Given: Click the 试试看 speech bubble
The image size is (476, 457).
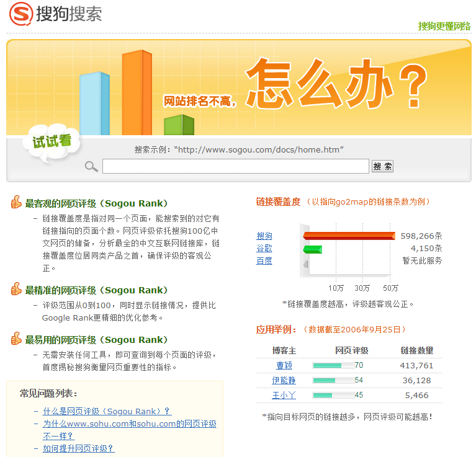Looking at the screenshot, I should pos(52,143).
